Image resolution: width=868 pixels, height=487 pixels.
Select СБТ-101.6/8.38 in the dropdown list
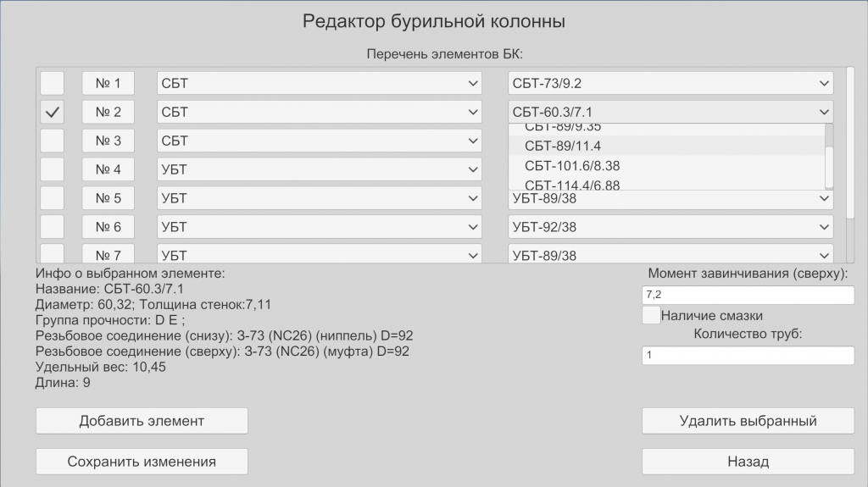571,166
